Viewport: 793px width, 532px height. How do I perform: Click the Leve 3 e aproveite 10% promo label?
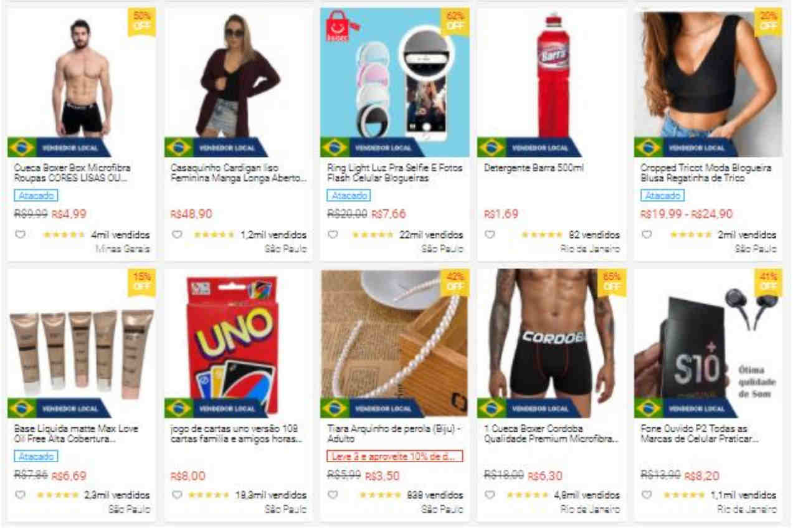pos(395,457)
